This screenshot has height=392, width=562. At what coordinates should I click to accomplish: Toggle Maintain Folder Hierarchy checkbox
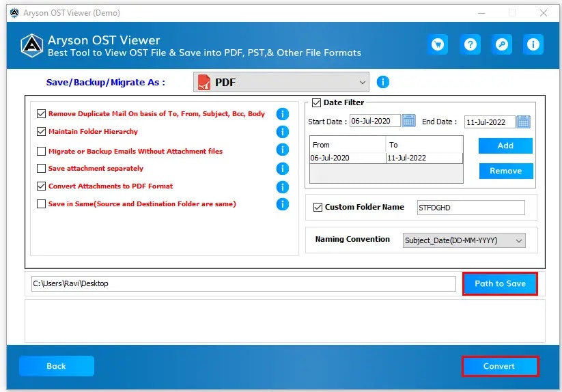[41, 132]
